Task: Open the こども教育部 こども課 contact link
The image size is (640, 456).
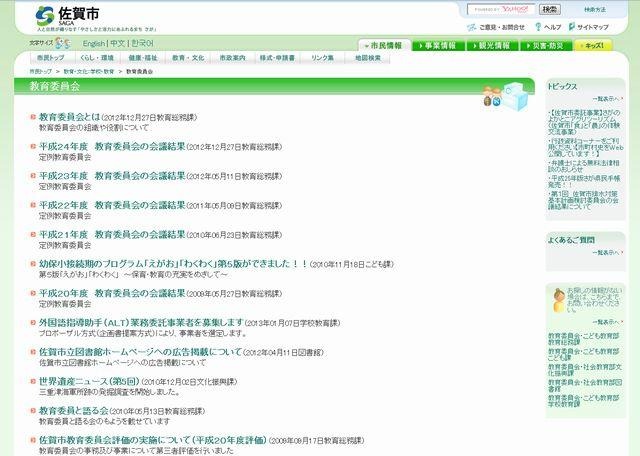Action: click(x=584, y=354)
